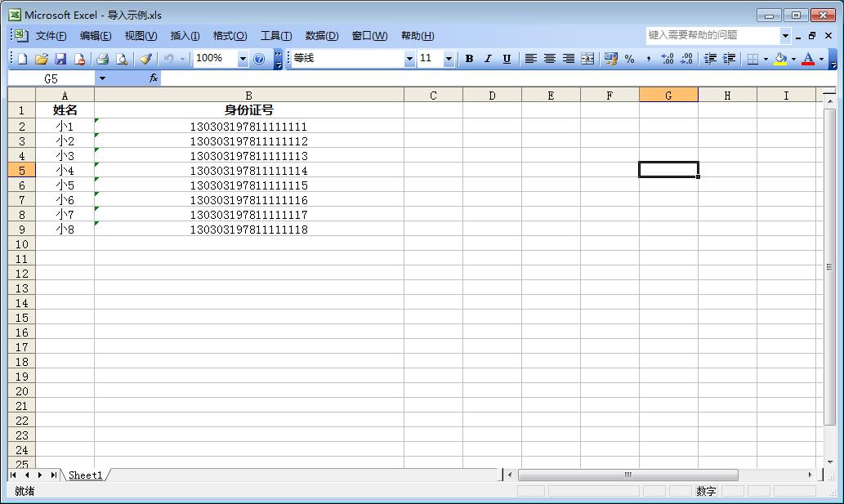Click the Increase Decimal icon
Image resolution: width=844 pixels, height=504 pixels.
click(668, 59)
